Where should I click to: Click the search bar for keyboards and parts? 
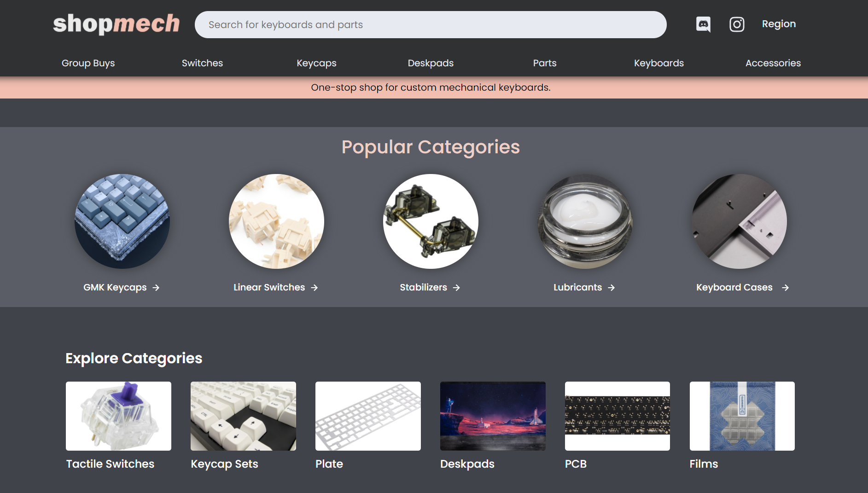(431, 24)
